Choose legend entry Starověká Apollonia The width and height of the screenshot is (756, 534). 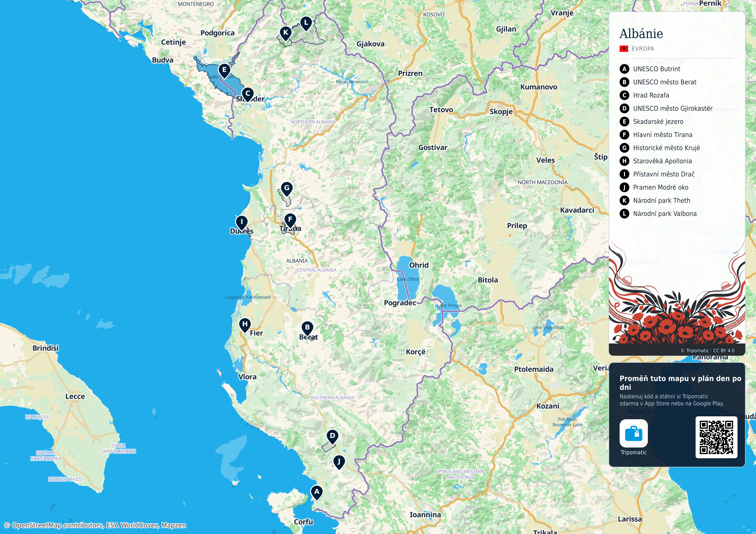click(x=662, y=161)
